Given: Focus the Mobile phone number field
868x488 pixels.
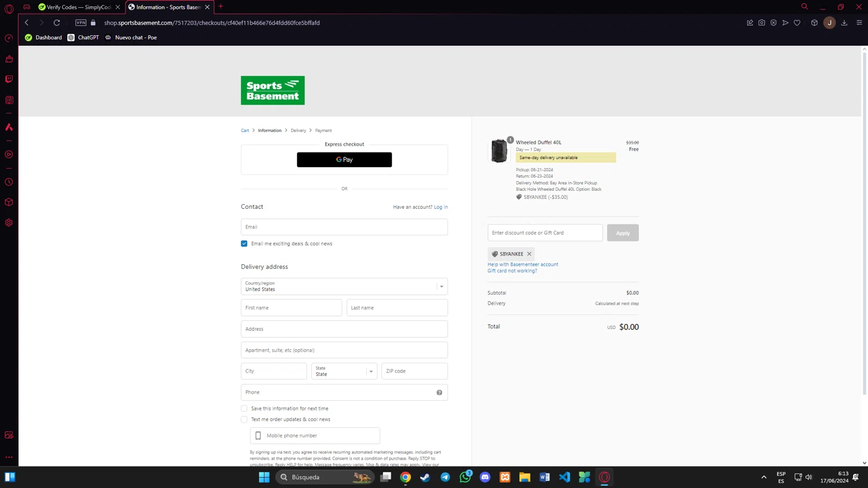Looking at the screenshot, I should point(315,435).
